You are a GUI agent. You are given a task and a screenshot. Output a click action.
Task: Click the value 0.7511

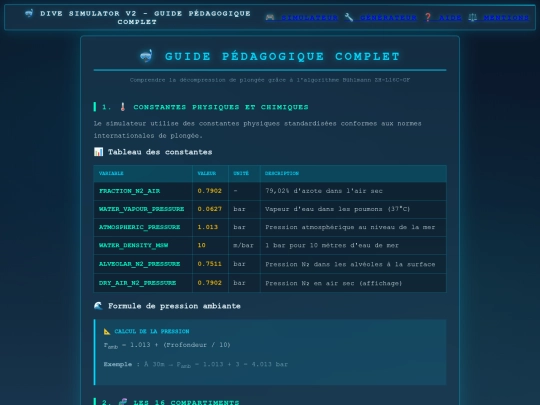(210, 264)
